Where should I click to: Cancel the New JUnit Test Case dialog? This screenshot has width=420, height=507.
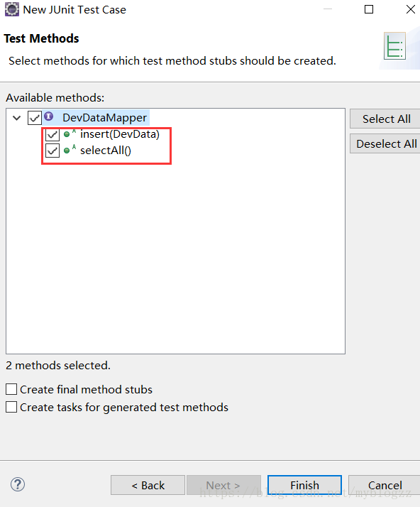pos(385,485)
